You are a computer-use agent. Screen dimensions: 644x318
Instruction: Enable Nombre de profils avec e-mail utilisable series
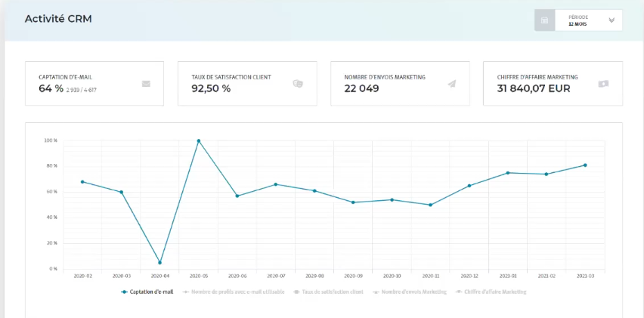[x=231, y=292]
